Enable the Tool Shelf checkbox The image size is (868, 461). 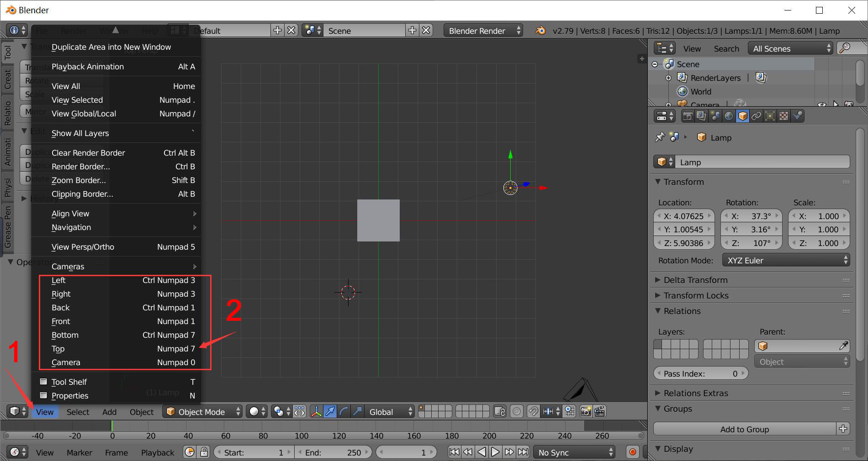click(x=44, y=382)
